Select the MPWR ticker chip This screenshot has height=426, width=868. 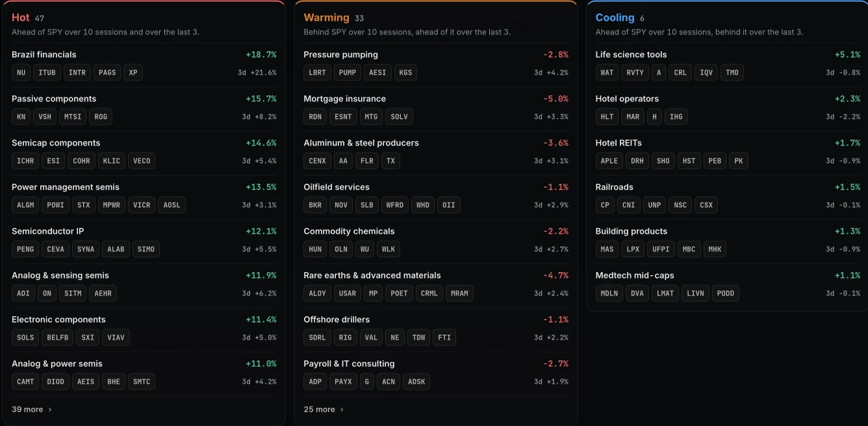click(112, 205)
